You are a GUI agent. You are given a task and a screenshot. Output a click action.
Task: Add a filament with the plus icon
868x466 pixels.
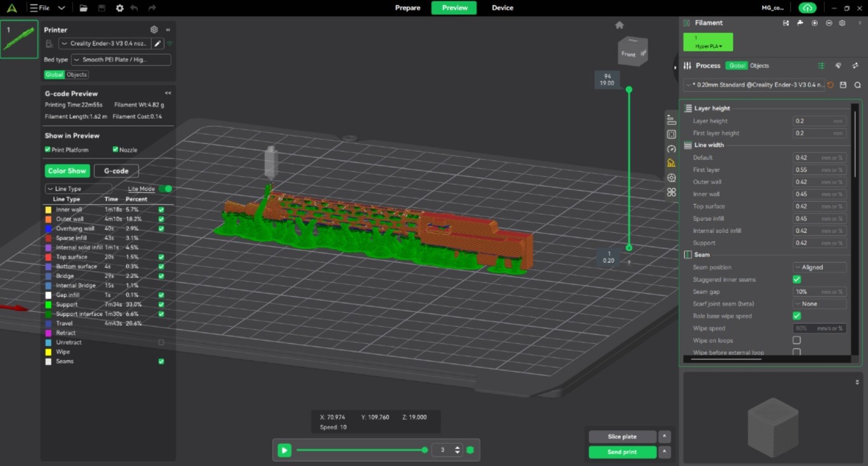(x=815, y=23)
